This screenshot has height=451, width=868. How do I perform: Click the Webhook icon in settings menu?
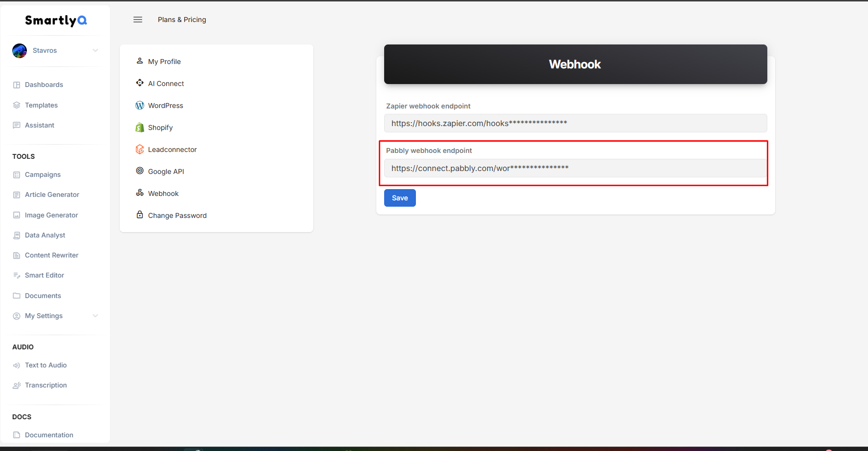point(140,193)
